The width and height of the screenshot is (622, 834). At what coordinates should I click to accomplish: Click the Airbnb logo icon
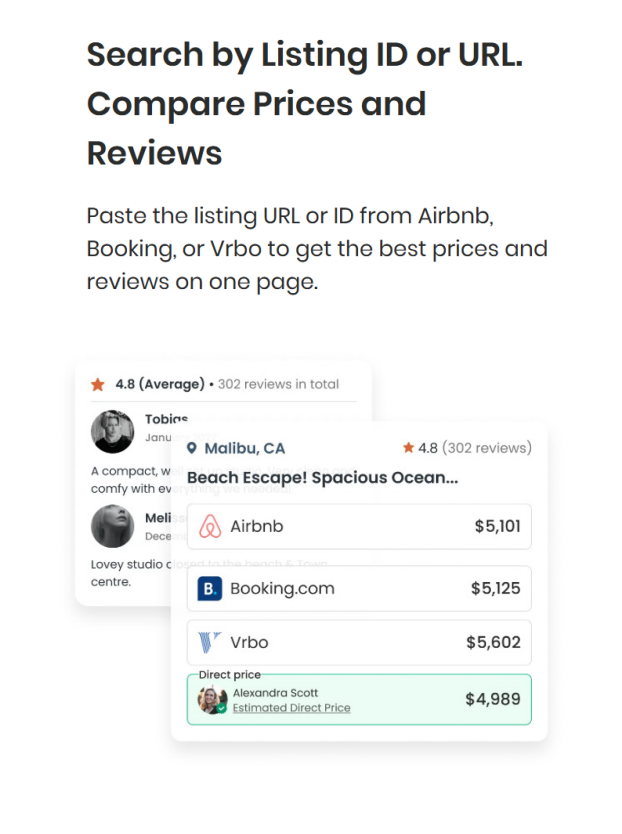pos(210,527)
